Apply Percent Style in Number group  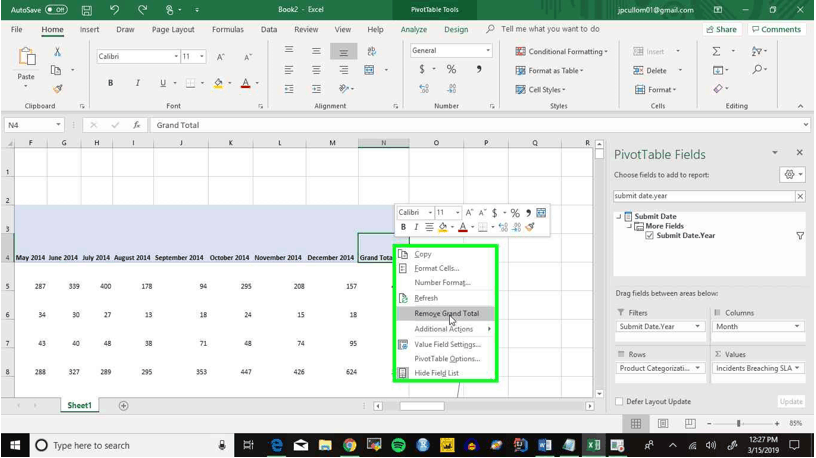point(451,69)
